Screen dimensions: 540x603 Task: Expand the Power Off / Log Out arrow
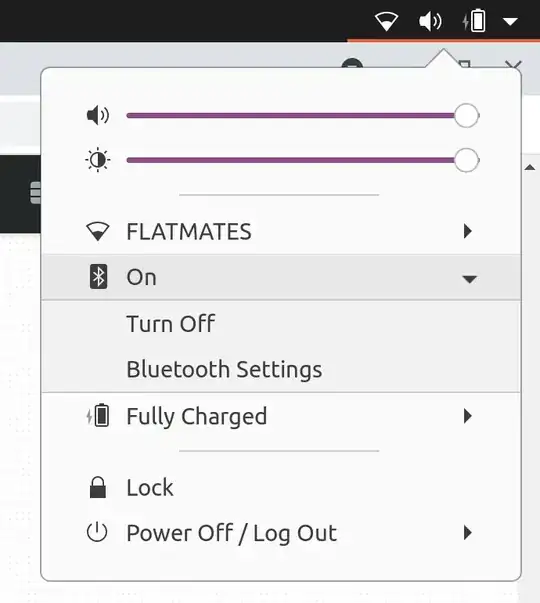coord(468,533)
